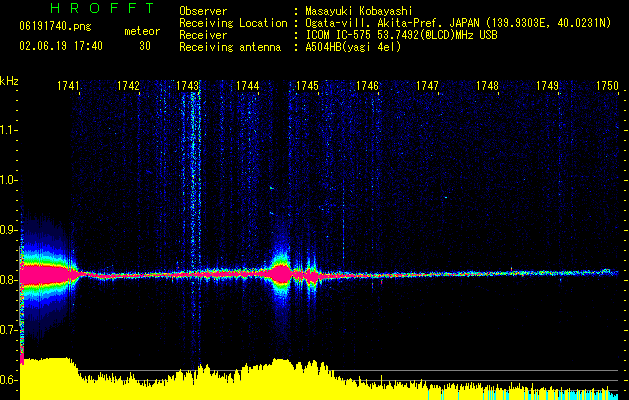The image size is (629, 400).
Task: Click the meteor count value 30
Action: (145, 46)
